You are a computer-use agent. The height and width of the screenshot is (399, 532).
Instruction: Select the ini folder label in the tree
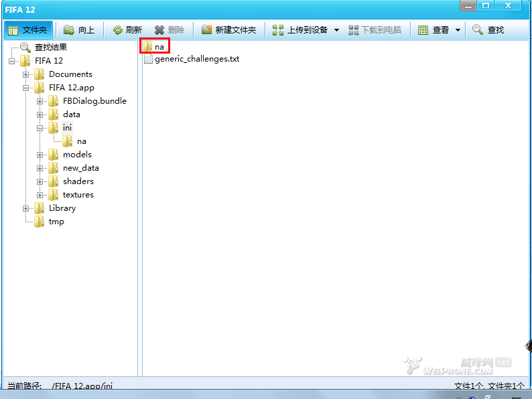coord(67,128)
